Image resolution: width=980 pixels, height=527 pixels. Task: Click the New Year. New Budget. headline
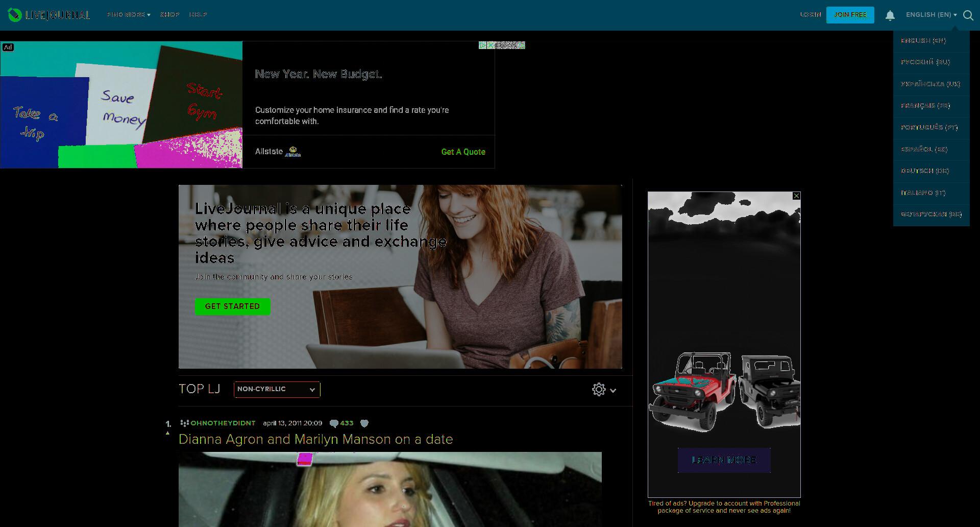tap(318, 74)
